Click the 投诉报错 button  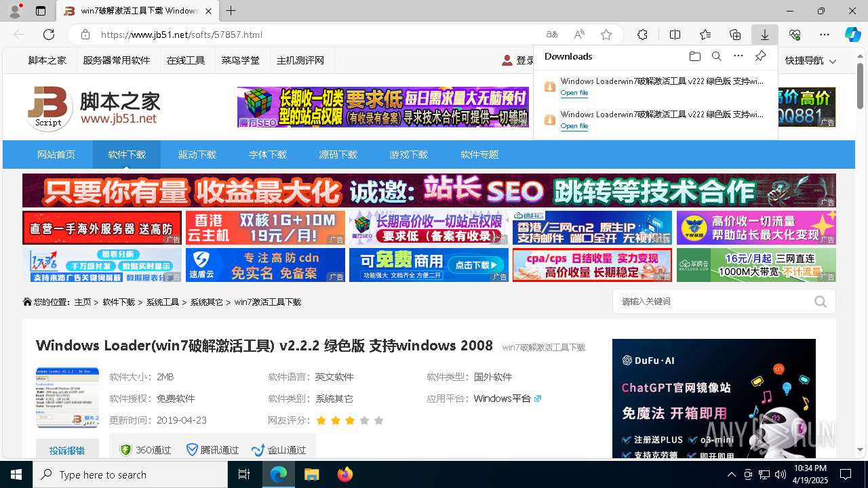(67, 450)
